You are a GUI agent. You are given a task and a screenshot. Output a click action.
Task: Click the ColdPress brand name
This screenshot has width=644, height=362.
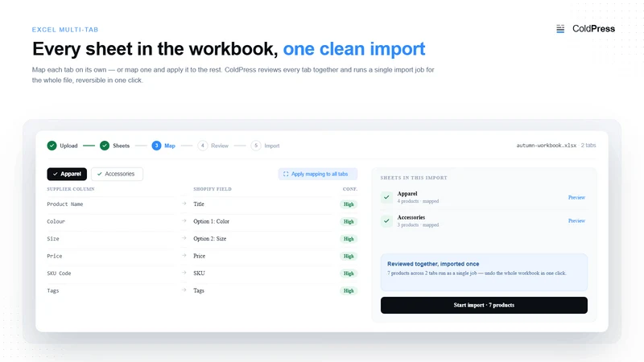[593, 29]
